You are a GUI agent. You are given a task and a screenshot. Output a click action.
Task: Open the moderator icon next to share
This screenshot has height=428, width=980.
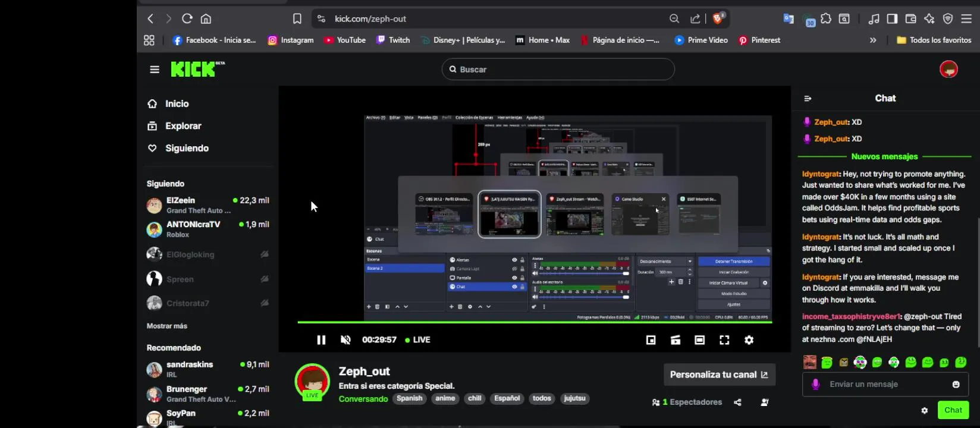click(x=765, y=402)
